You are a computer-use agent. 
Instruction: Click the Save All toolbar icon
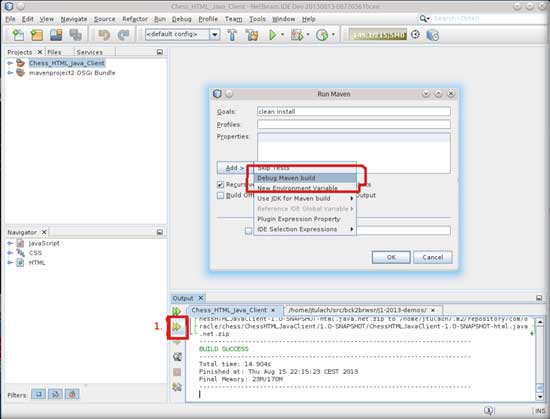click(75, 35)
